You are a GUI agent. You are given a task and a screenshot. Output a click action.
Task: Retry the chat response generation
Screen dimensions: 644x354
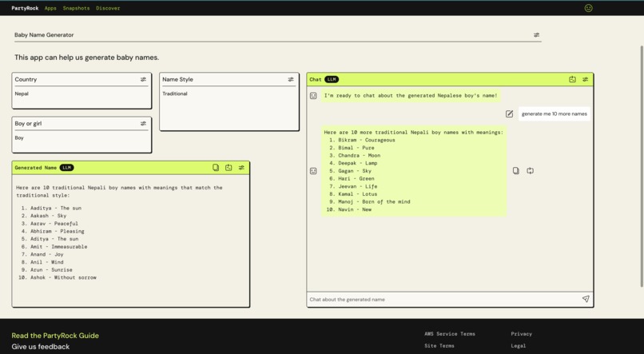point(531,170)
